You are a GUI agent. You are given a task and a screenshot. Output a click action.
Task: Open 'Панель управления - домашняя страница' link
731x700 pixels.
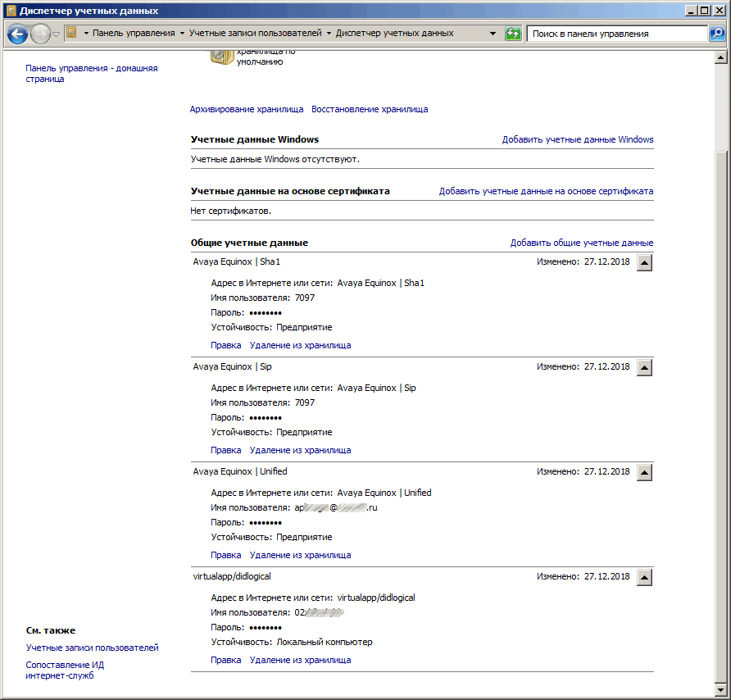[x=92, y=74]
